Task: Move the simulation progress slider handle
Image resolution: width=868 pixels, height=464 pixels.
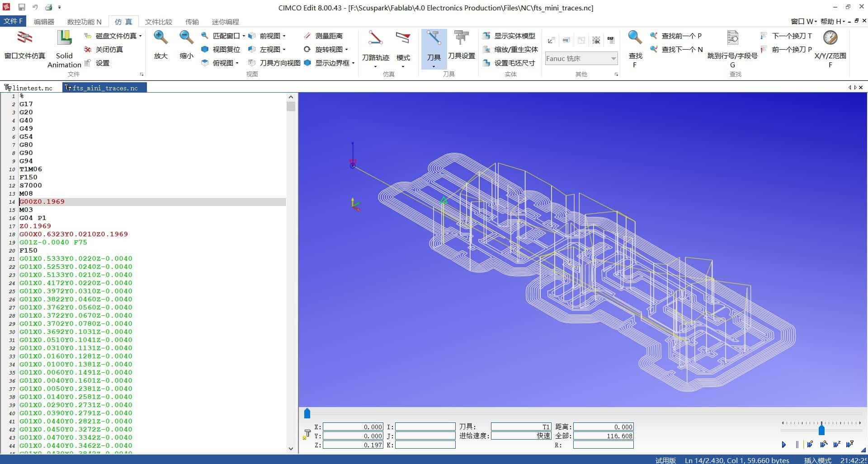Action: click(307, 413)
